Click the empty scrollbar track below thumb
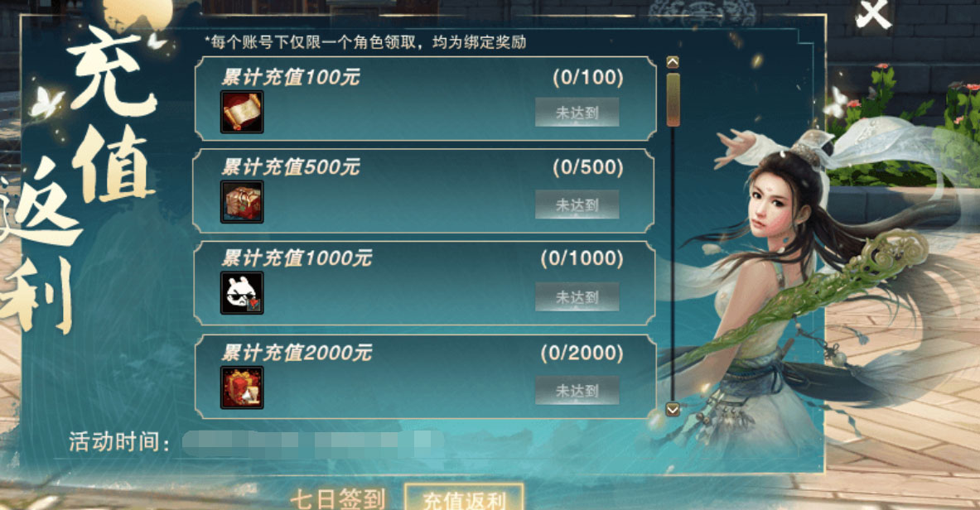This screenshot has height=510, width=980. [x=673, y=262]
